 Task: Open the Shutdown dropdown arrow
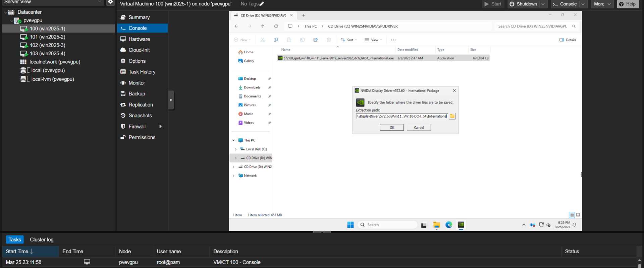click(543, 4)
